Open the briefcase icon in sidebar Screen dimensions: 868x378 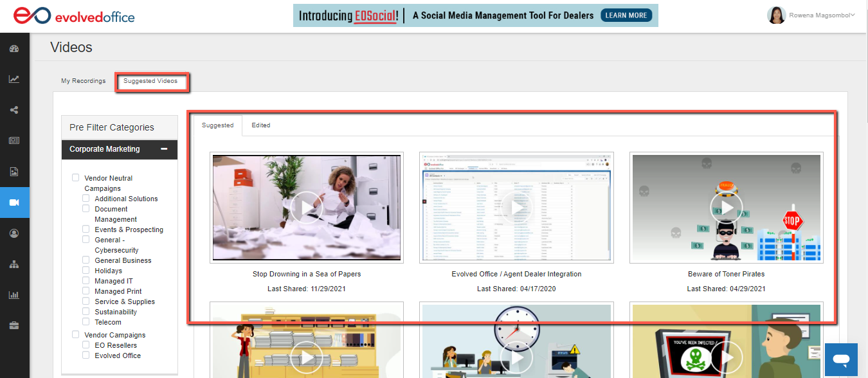(14, 326)
